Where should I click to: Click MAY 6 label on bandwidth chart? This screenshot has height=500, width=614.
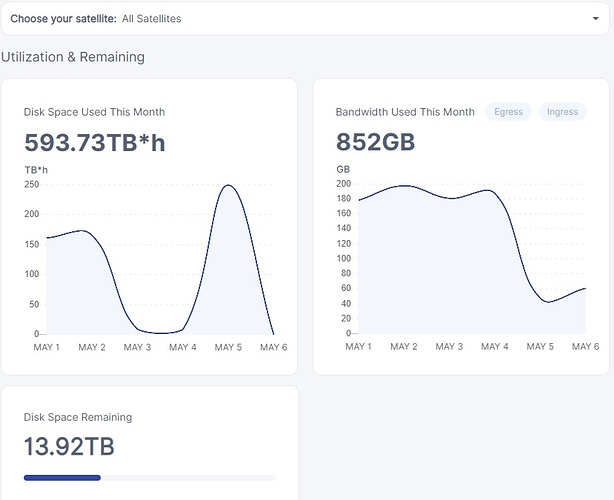(x=584, y=346)
